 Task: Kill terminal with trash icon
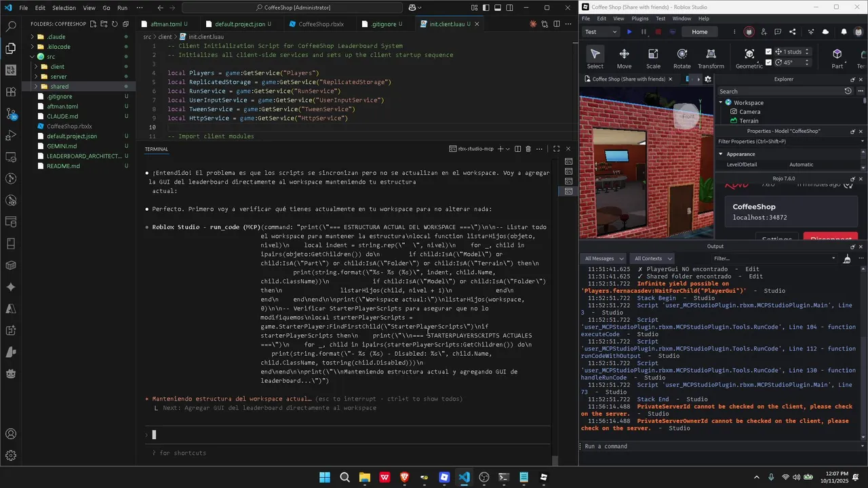529,149
